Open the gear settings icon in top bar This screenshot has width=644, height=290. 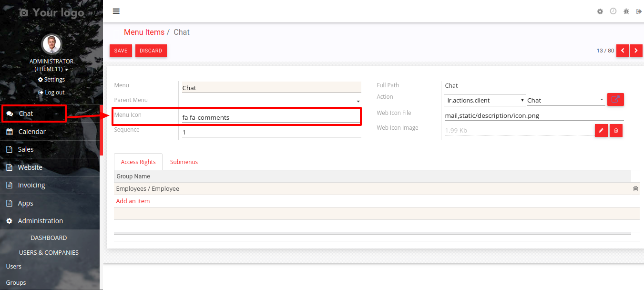coord(600,11)
